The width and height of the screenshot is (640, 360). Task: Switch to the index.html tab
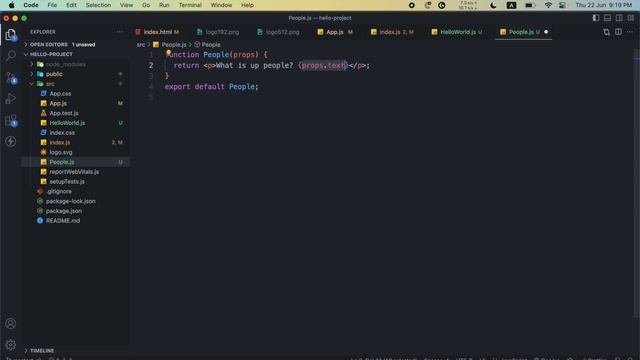coord(158,32)
